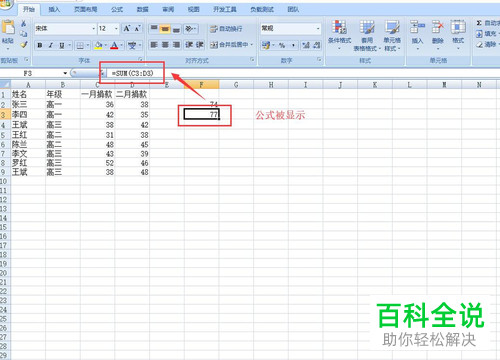Click Merge and Center (合并后居中) icon
This screenshot has width=500, height=360.
coord(214,45)
